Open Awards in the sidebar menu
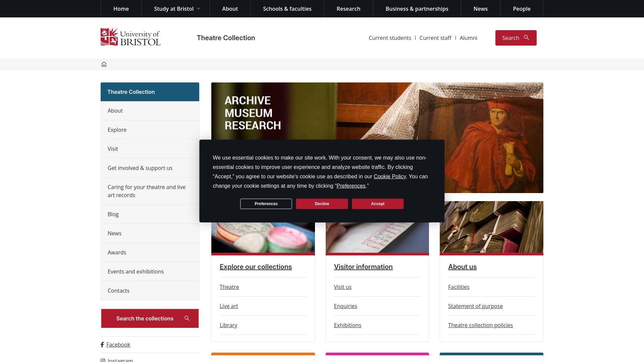This screenshot has height=362, width=644. point(150,252)
